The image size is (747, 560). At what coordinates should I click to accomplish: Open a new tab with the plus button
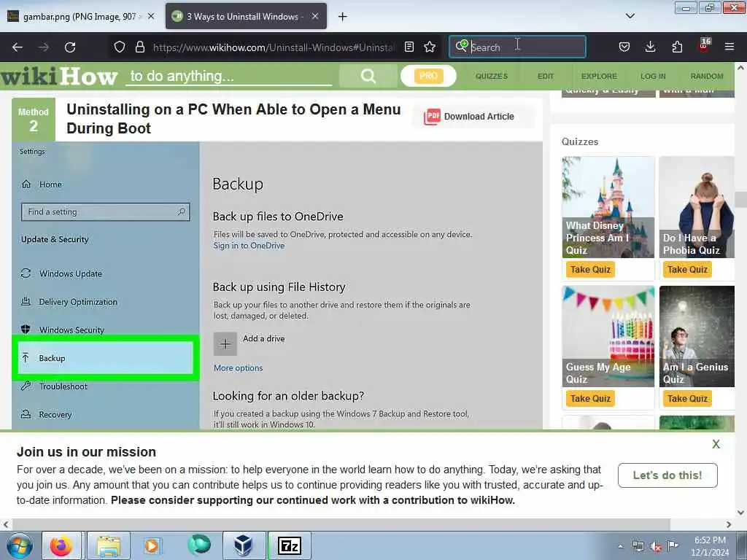343,17
